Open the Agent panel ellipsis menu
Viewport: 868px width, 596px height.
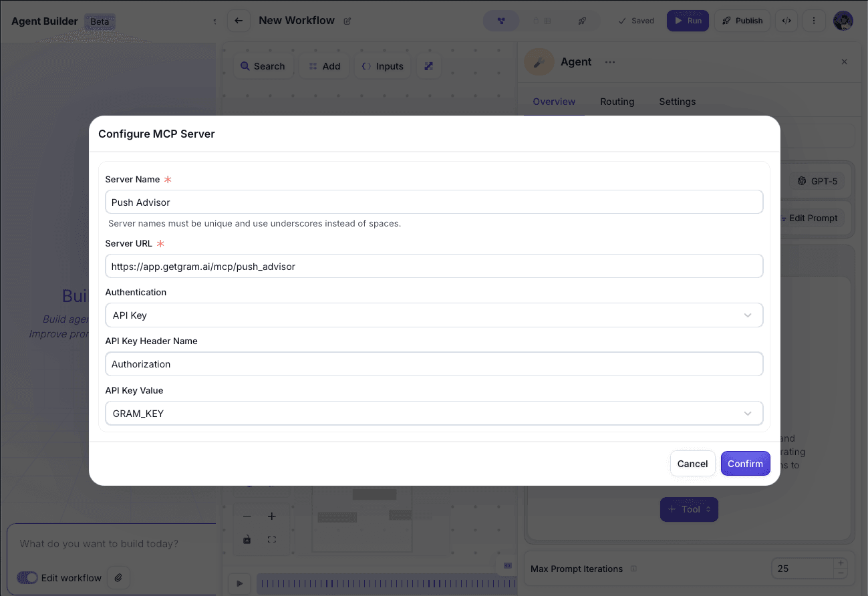point(609,61)
